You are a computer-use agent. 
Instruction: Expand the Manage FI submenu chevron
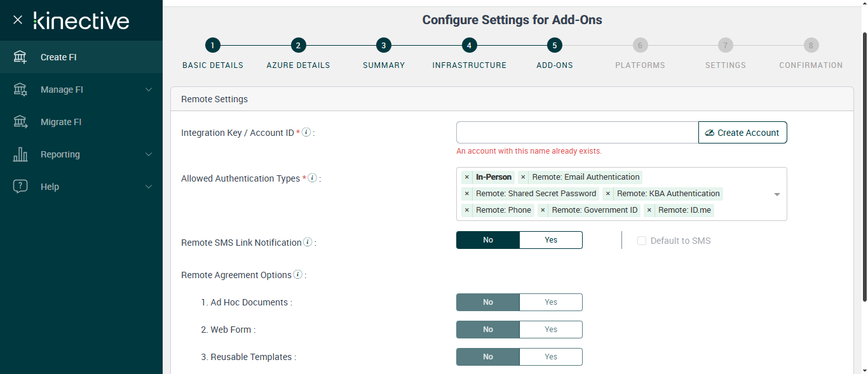click(x=149, y=90)
